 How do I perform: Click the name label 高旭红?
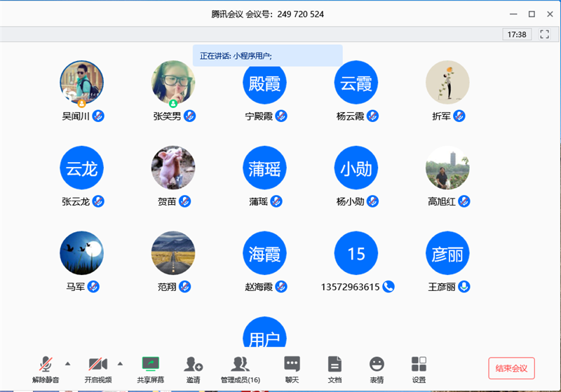(442, 202)
